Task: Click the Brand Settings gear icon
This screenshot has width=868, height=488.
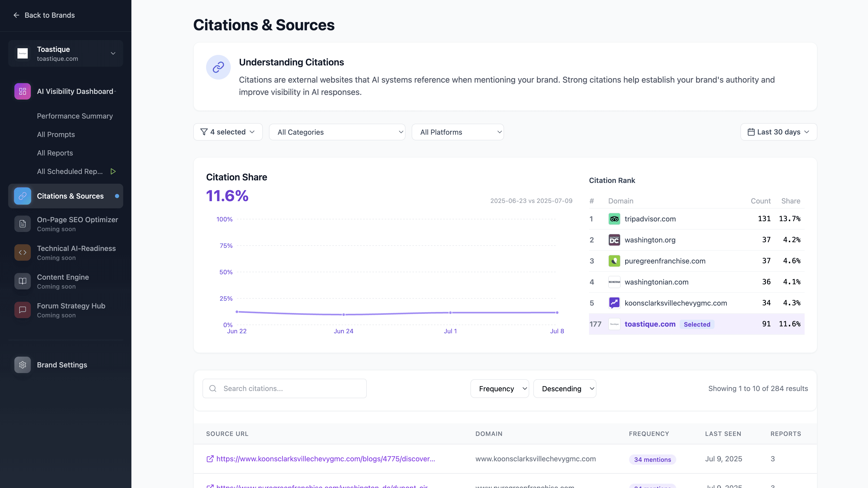Action: (23, 365)
